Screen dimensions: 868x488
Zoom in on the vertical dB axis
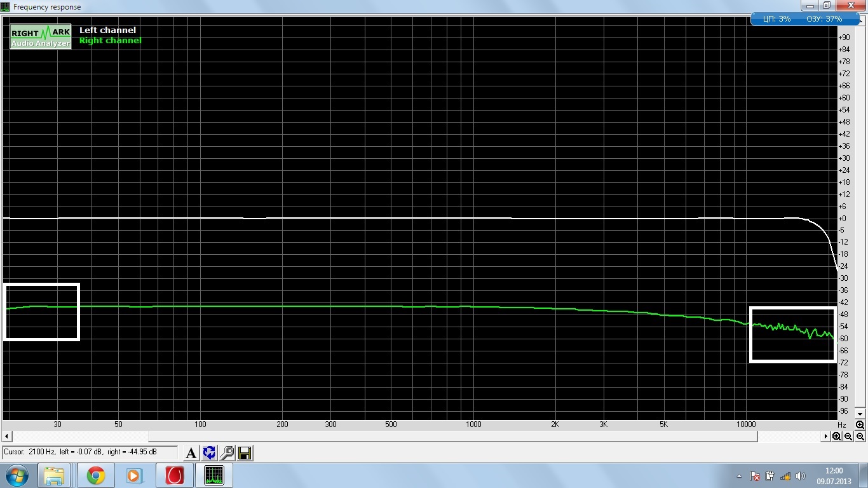(x=860, y=425)
